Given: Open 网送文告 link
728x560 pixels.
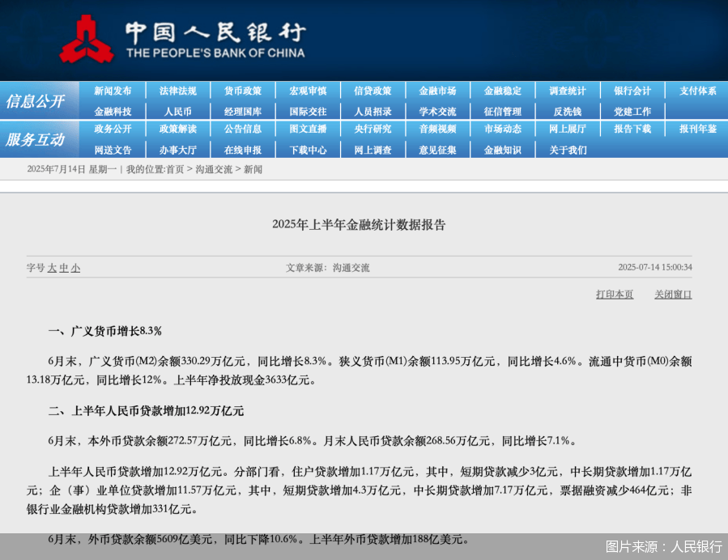Looking at the screenshot, I should [x=113, y=151].
